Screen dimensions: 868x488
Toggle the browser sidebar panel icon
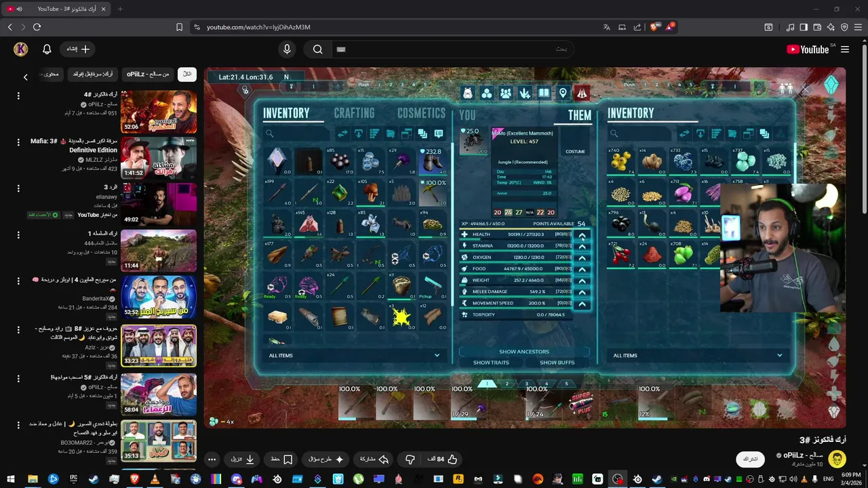coord(804,27)
